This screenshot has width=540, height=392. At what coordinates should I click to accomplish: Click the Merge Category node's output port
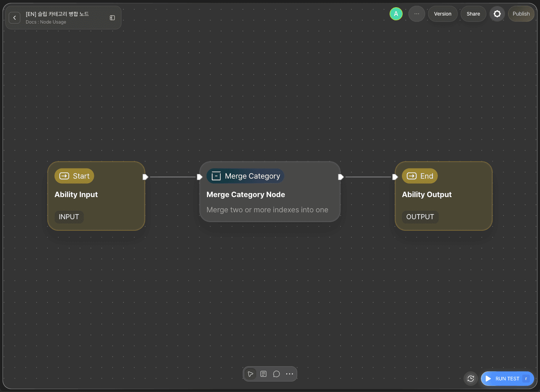click(341, 177)
